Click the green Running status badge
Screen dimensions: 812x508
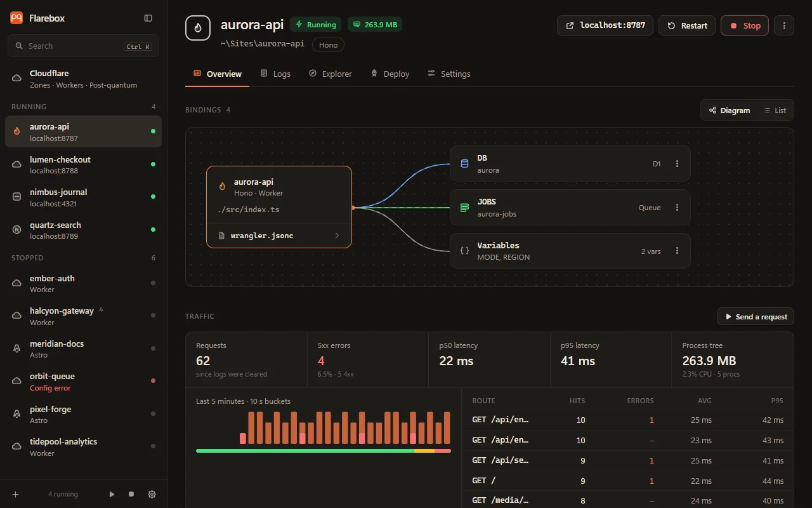pos(316,25)
